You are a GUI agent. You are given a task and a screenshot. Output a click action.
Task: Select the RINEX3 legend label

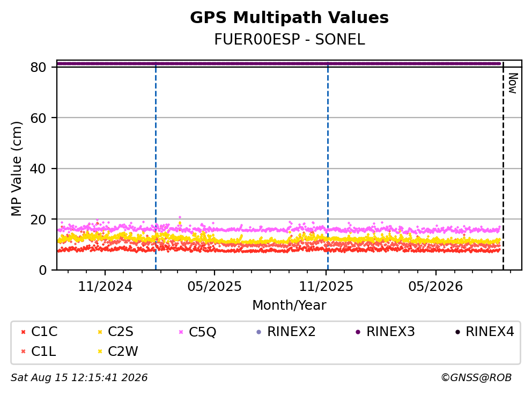coord(390,332)
